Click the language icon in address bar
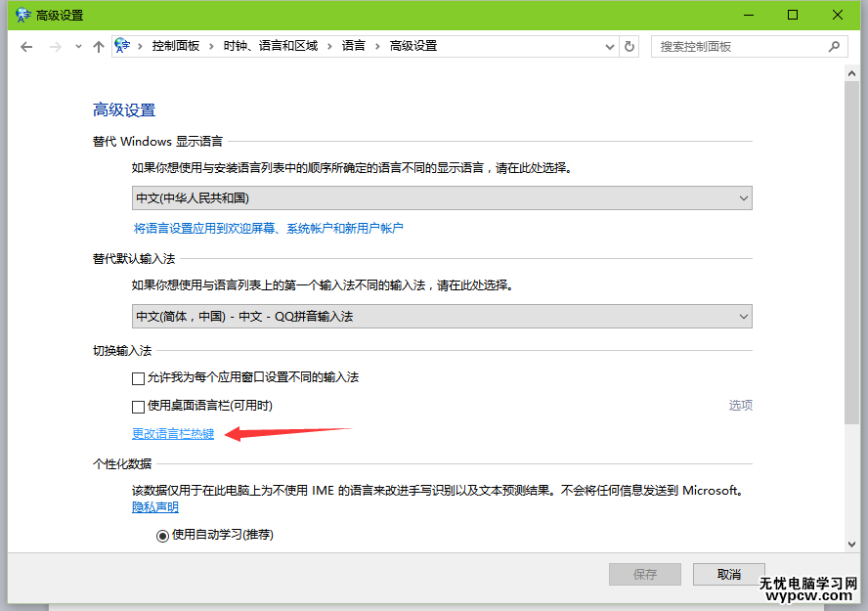The height and width of the screenshot is (611, 868). coord(122,46)
